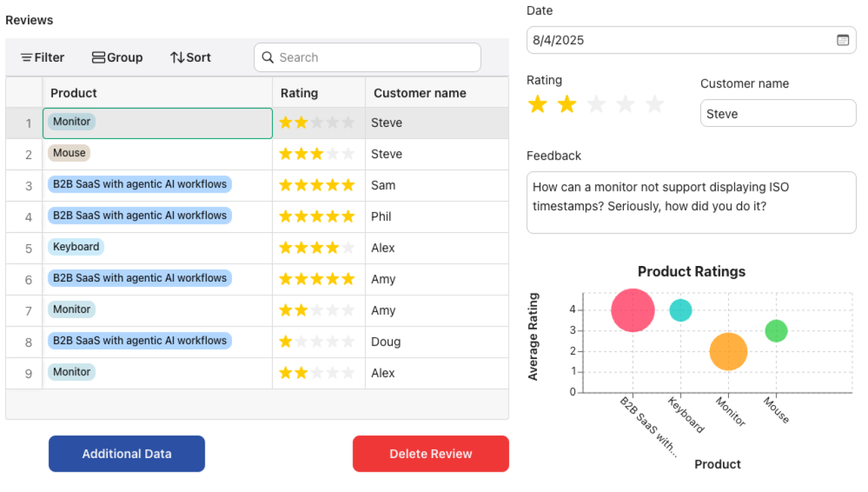The image size is (868, 492).
Task: Click inside the Feedback text area
Action: (x=691, y=202)
